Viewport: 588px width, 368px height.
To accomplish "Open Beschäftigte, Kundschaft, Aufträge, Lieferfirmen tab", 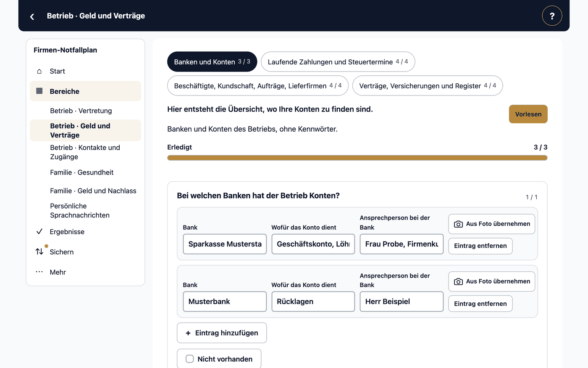I will 258,86.
